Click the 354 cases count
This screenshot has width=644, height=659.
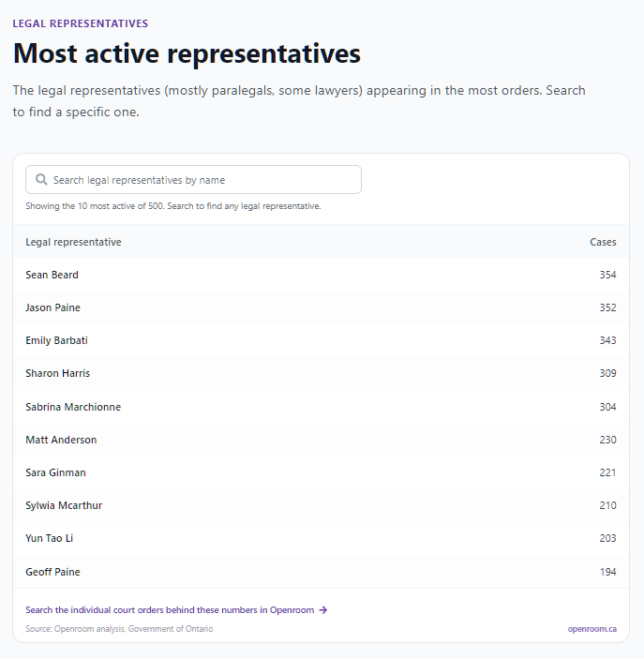tap(607, 275)
